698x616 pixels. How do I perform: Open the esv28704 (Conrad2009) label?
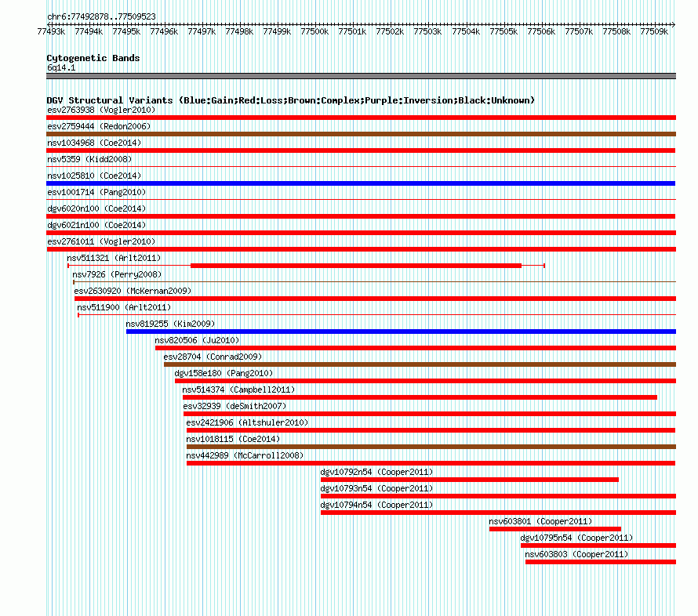click(x=213, y=357)
